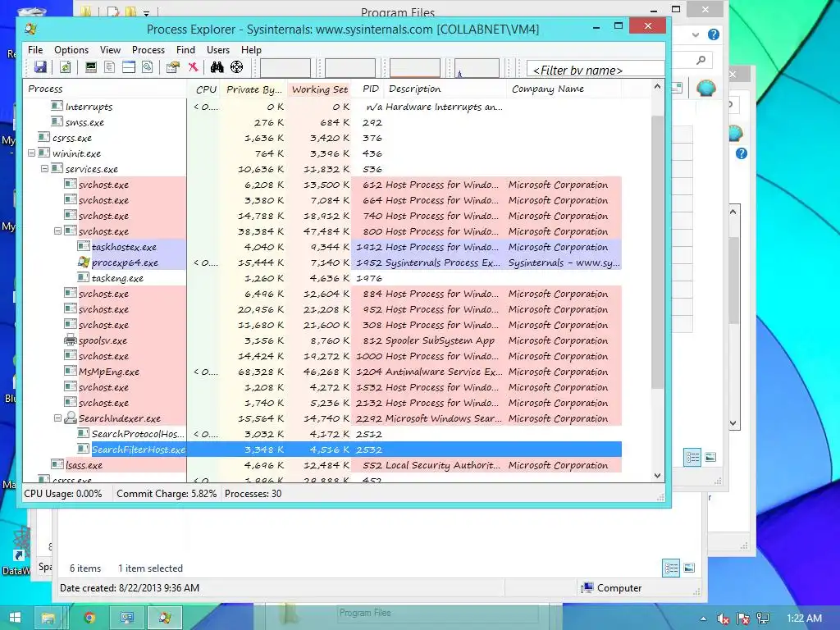Open the process Properties toolbar icon
This screenshot has height=630, width=840.
173,67
